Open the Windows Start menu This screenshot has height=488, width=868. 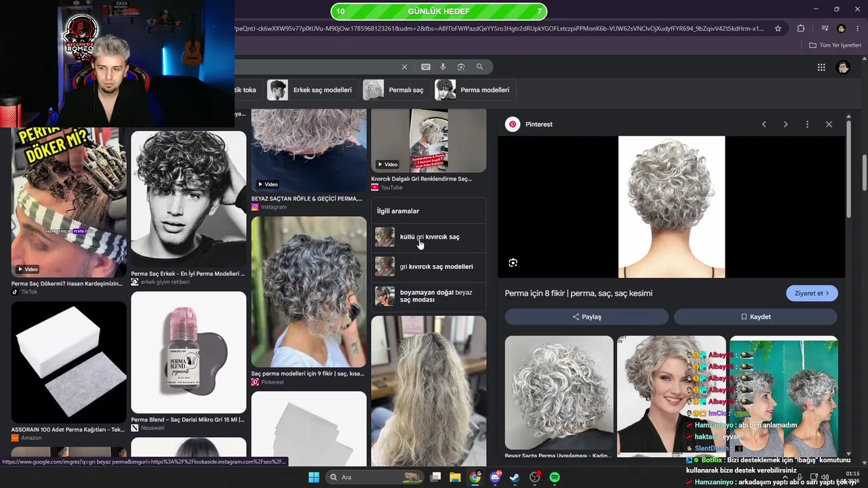[314, 477]
